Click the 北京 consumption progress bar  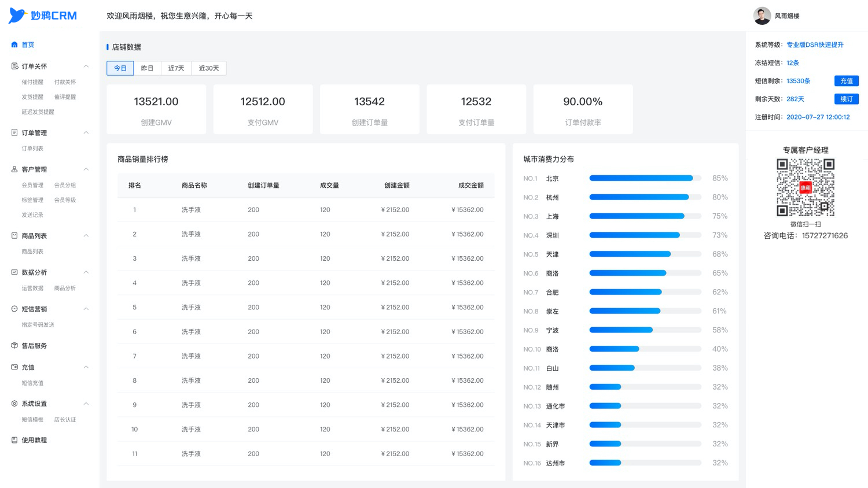click(645, 178)
